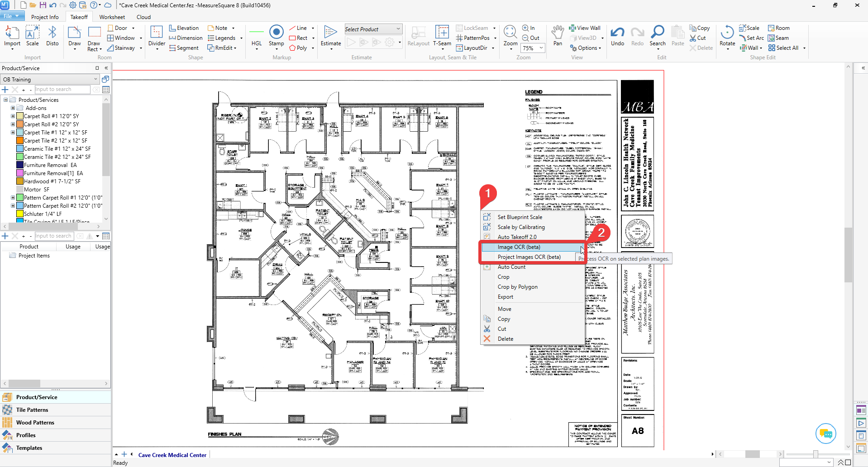
Task: Choose Crop by Polygon menu entry
Action: 518,287
